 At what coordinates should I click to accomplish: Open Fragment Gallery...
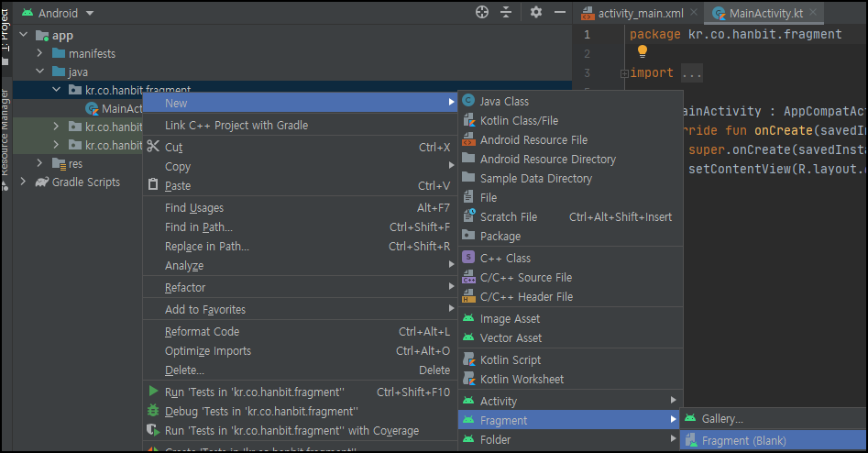pos(774,419)
